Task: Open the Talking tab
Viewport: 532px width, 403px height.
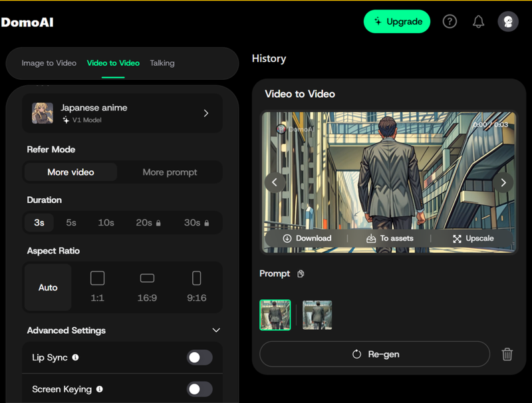Action: [x=162, y=63]
